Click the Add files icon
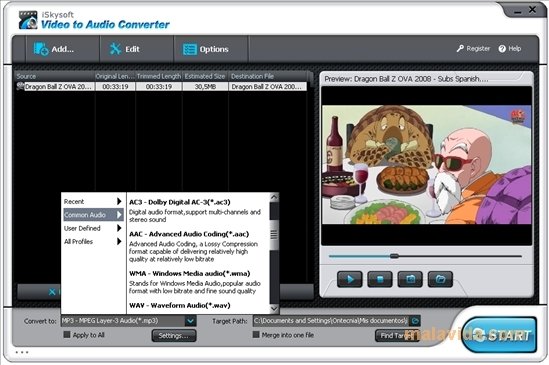This screenshot has width=549, height=365. (x=40, y=49)
